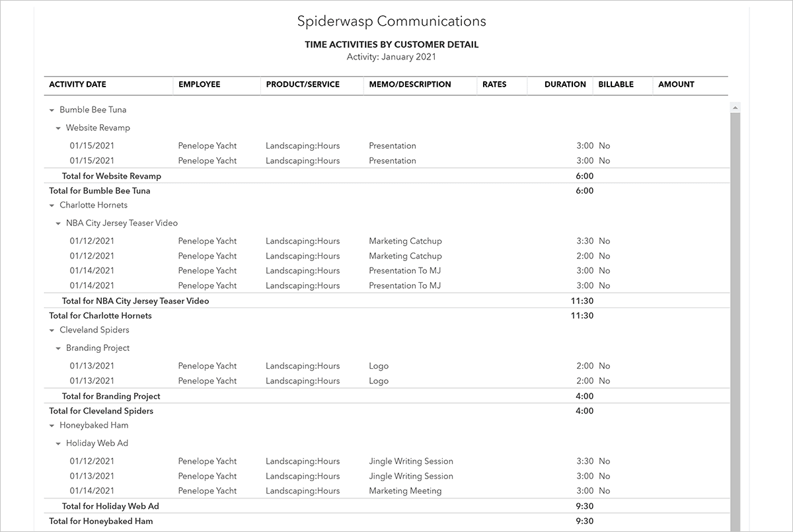793x532 pixels.
Task: Collapse the Website Revamp subgroup
Action: 59,128
